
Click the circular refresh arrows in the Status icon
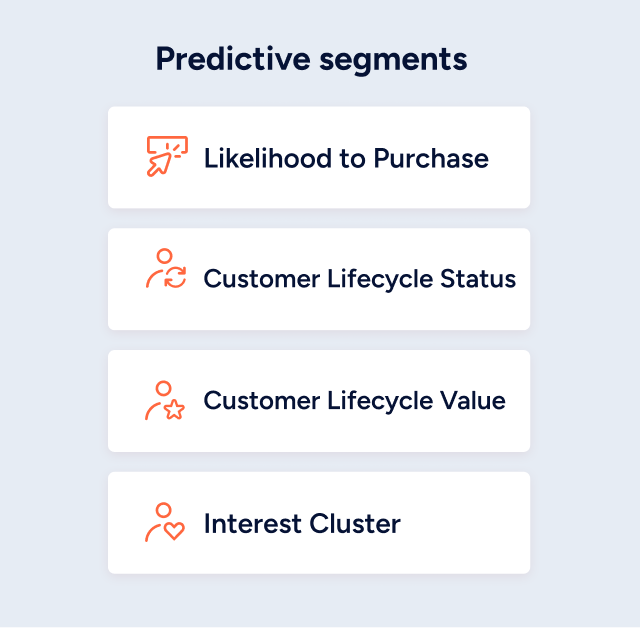pos(176,279)
